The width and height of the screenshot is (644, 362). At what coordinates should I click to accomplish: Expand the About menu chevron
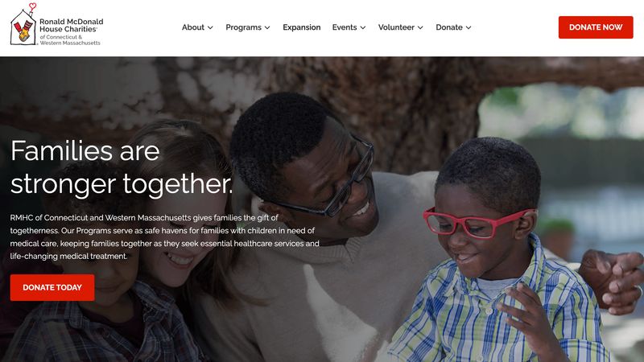[x=210, y=27]
